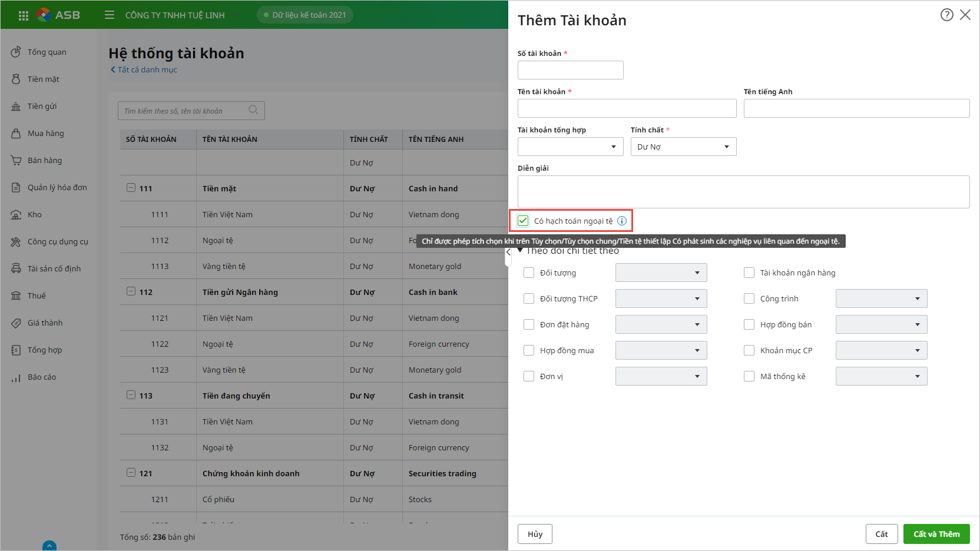Click the Cất và Thêm button

click(x=936, y=534)
